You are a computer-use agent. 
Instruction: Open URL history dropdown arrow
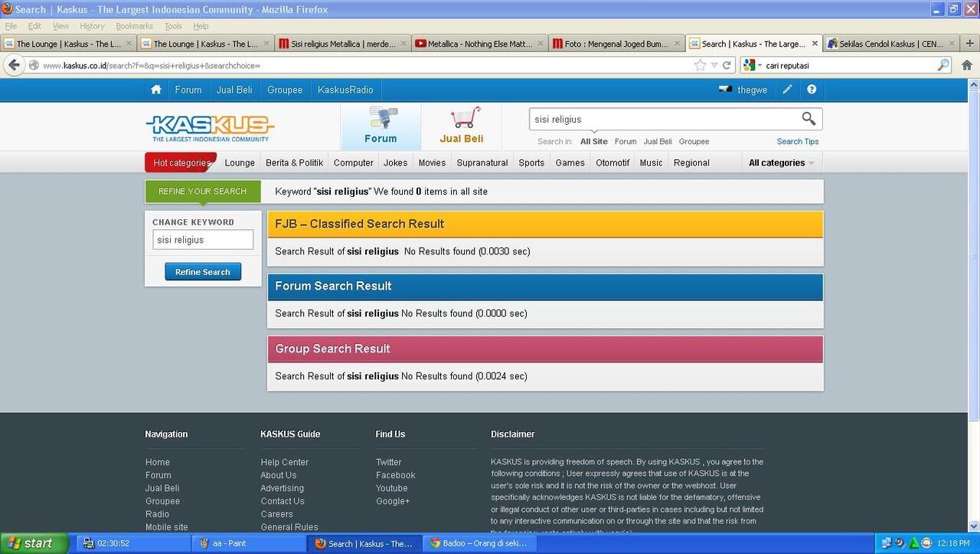pyautogui.click(x=714, y=65)
